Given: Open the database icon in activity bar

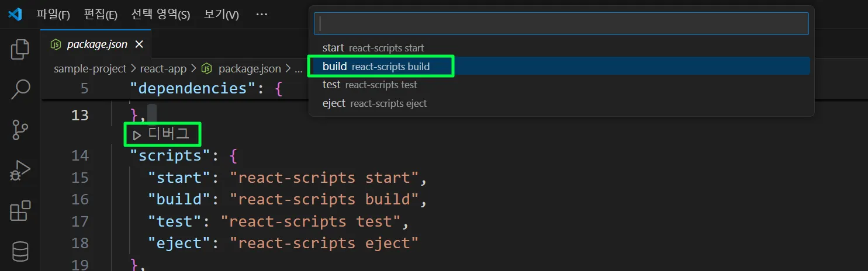Looking at the screenshot, I should point(20,252).
